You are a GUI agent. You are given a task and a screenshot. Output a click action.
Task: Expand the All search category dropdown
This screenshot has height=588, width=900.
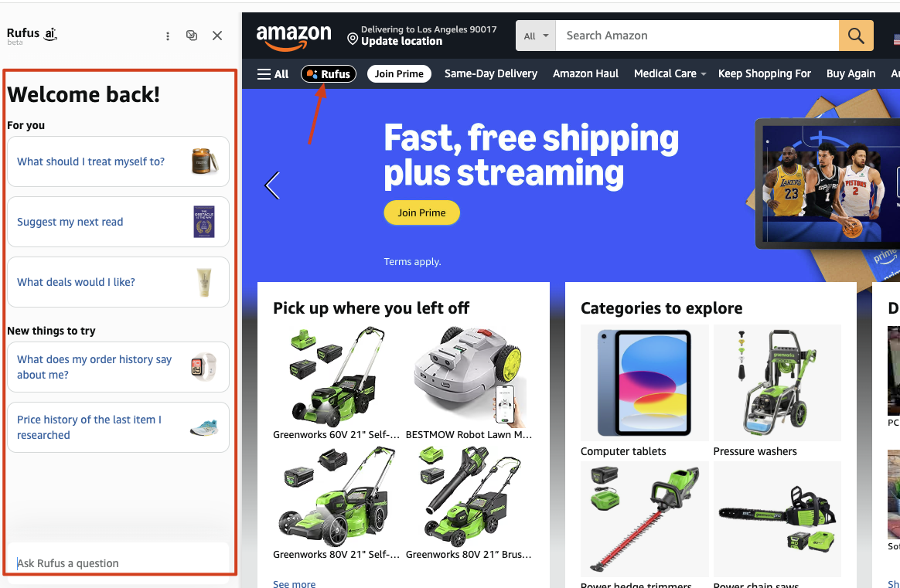pyautogui.click(x=536, y=36)
